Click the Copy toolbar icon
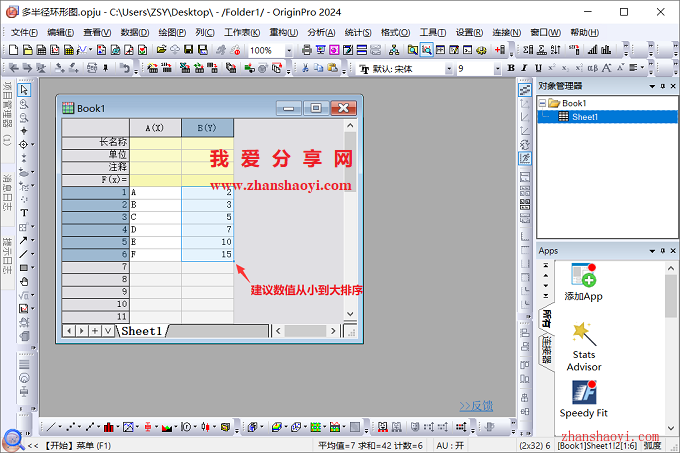 click(319, 68)
